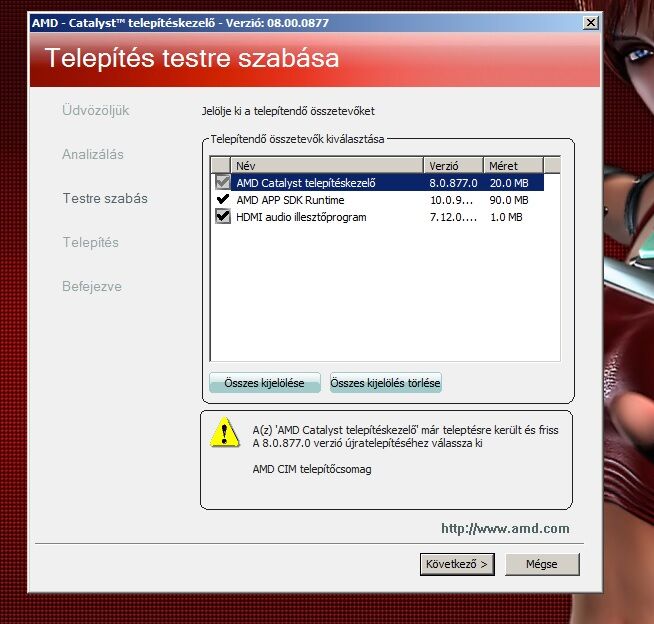This screenshot has width=654, height=624.
Task: Click the 90.0 MB size value
Action: point(509,200)
